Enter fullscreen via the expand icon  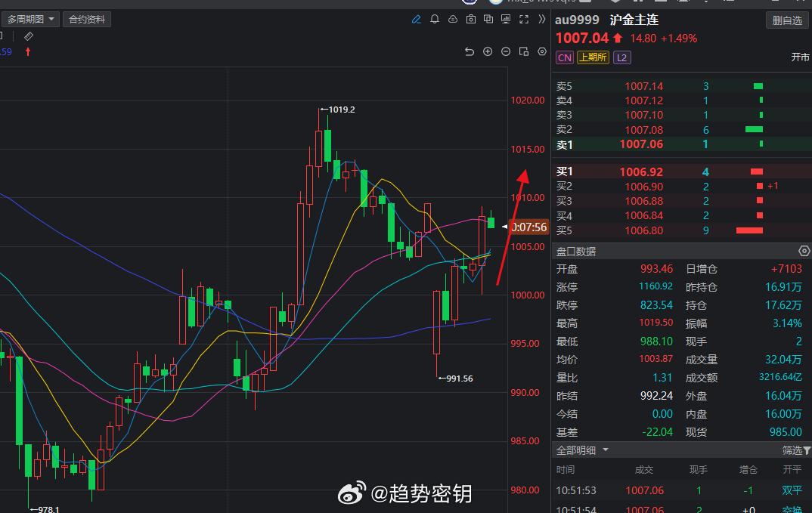click(524, 19)
